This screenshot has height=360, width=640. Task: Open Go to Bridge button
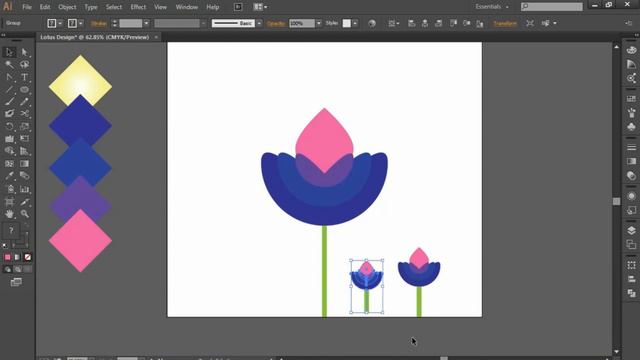coord(238,7)
